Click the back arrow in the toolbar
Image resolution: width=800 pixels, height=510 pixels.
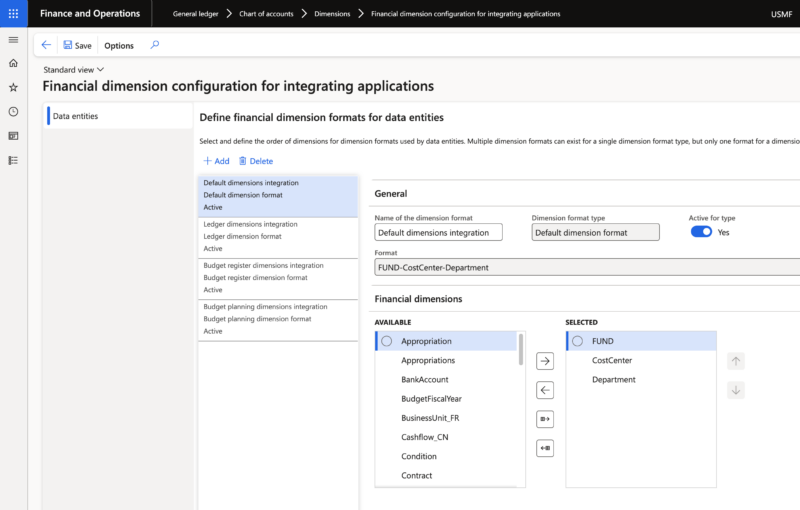[46, 45]
